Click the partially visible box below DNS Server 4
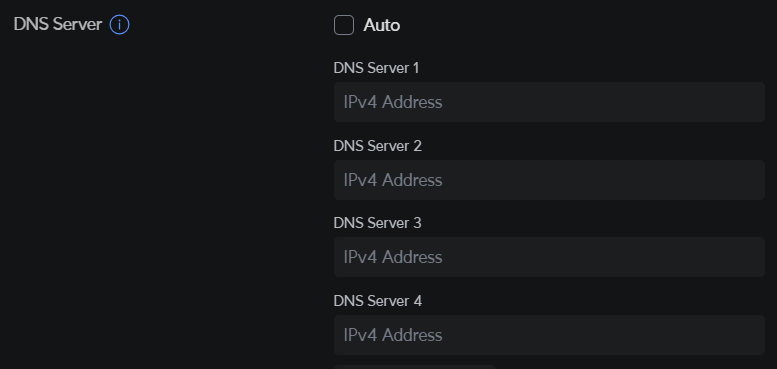Viewport: 777px width, 369px height. (415, 367)
